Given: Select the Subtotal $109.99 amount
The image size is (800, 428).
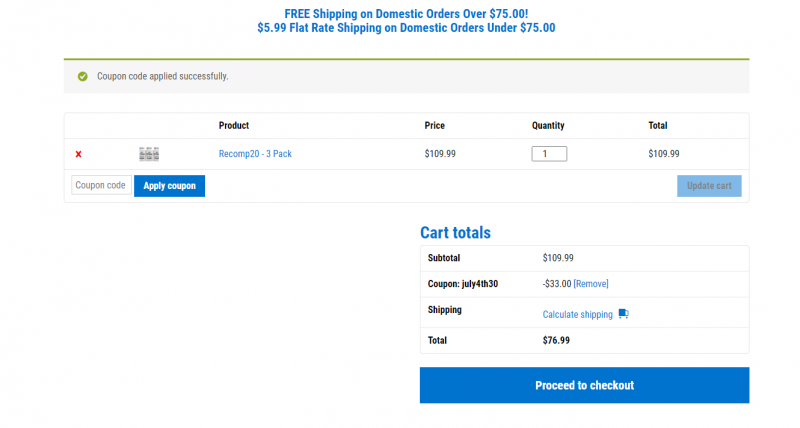Looking at the screenshot, I should pos(558,258).
